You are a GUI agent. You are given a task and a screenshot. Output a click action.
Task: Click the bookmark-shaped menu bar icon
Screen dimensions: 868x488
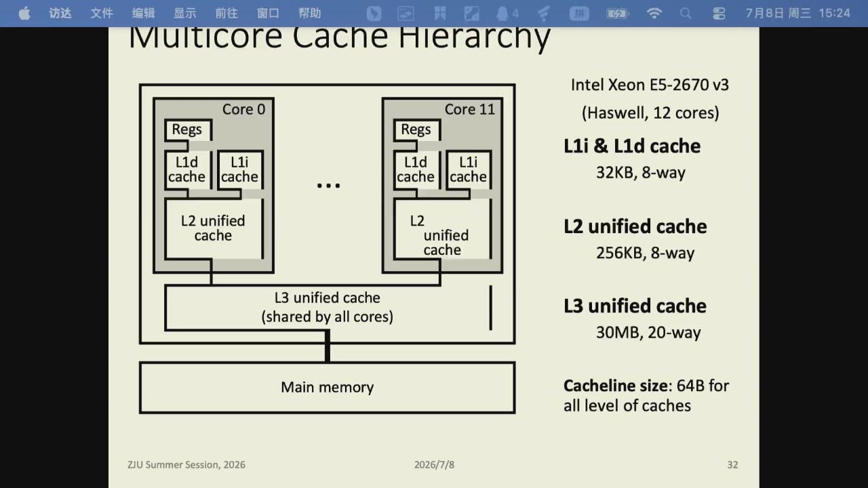tap(439, 13)
